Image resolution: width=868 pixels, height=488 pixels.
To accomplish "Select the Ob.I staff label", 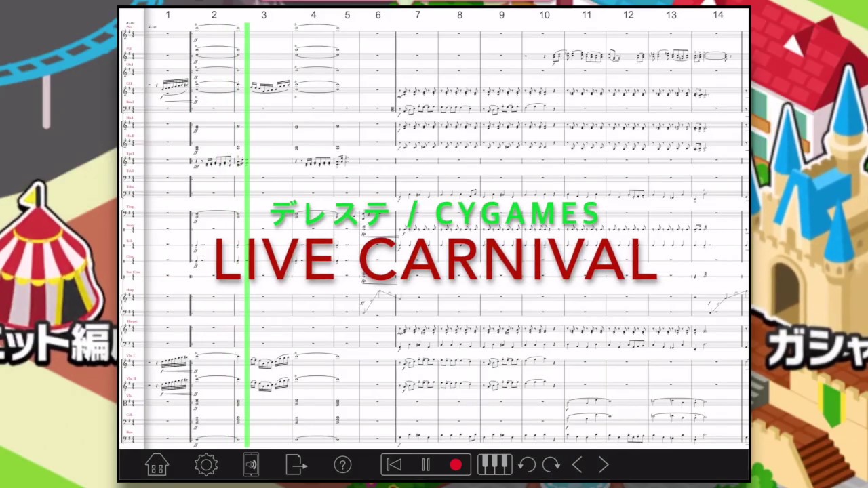I will tap(129, 65).
